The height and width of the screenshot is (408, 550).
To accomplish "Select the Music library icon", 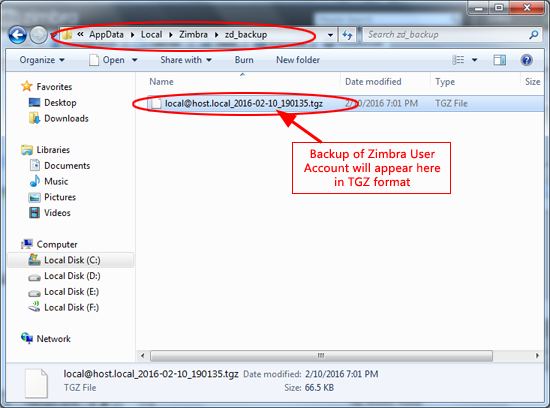I will (34, 181).
